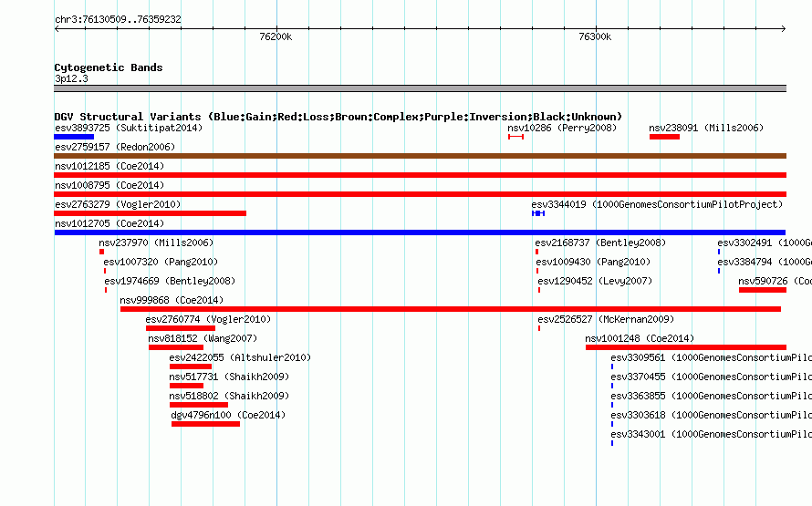Open nsv237970 (Mills2006) variant
Screen dimensions: 812x506
click(x=156, y=243)
